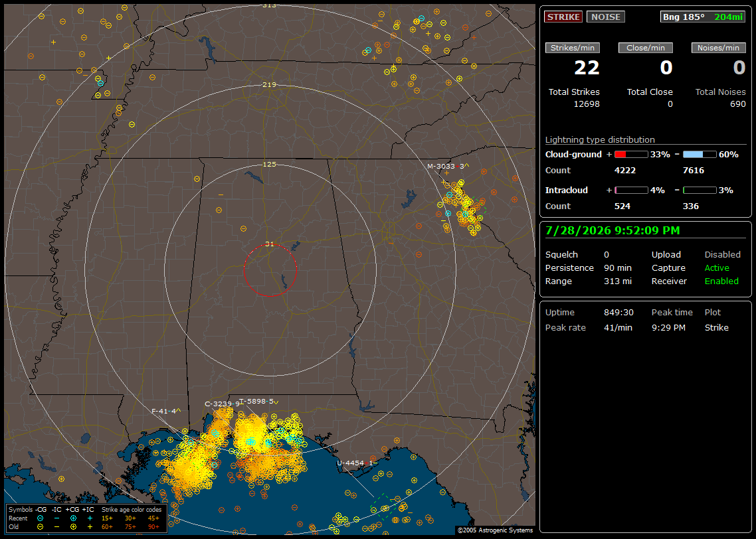Click the strikes per minute value 22
Image resolution: width=756 pixels, height=539 pixels.
587,68
